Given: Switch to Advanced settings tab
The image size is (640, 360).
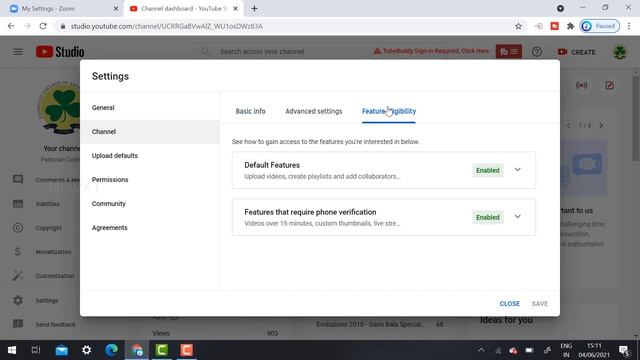Looking at the screenshot, I should (313, 111).
